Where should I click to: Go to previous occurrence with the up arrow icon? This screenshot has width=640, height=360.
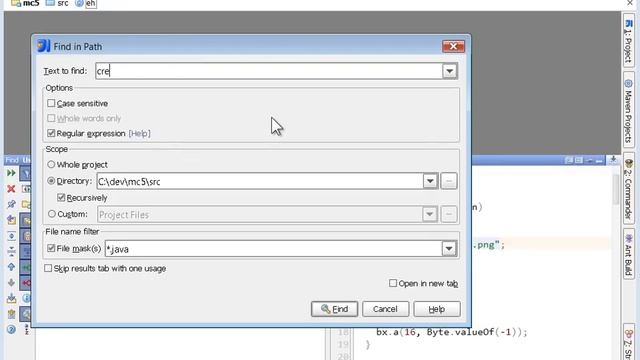[11, 267]
